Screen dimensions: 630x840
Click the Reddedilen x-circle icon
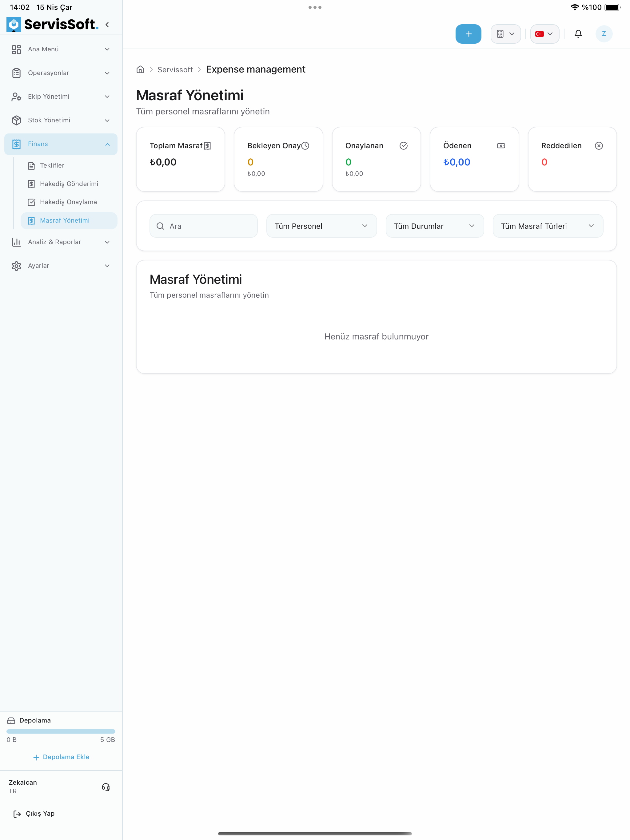click(599, 146)
